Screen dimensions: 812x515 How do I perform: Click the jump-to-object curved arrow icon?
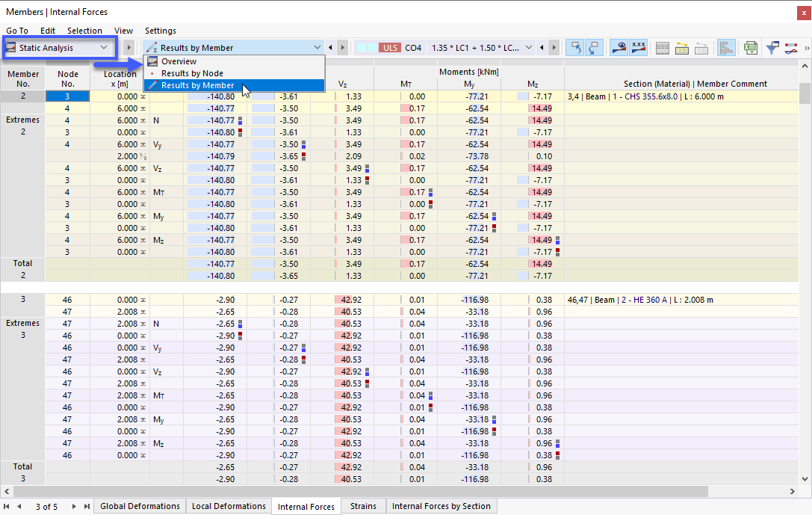[577, 47]
